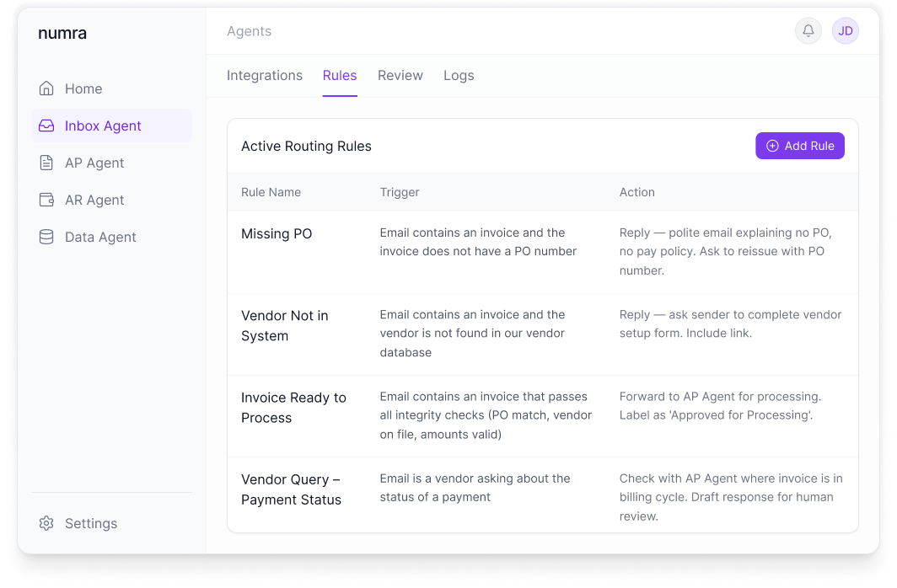Select the Home icon in the sidebar
The image size is (897, 588).
pos(48,88)
